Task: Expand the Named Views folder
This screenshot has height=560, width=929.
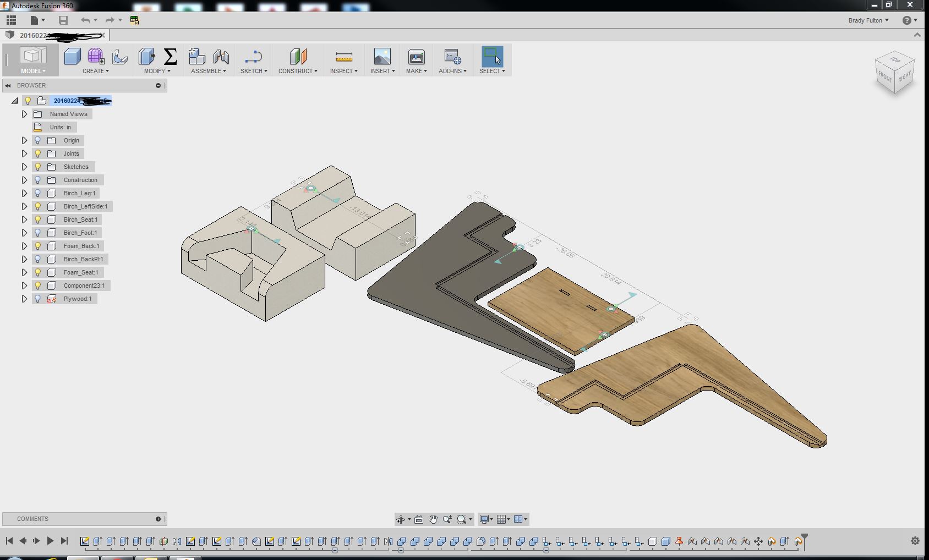Action: [24, 114]
